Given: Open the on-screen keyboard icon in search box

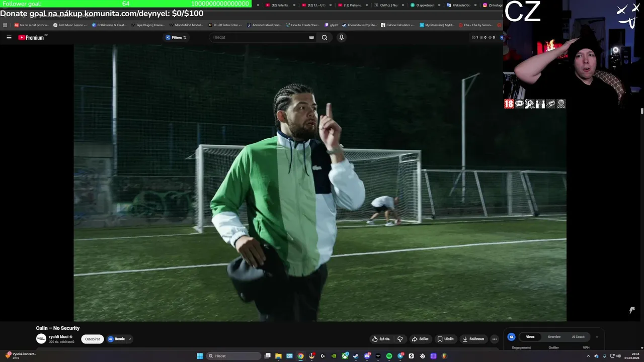Looking at the screenshot, I should tap(311, 37).
